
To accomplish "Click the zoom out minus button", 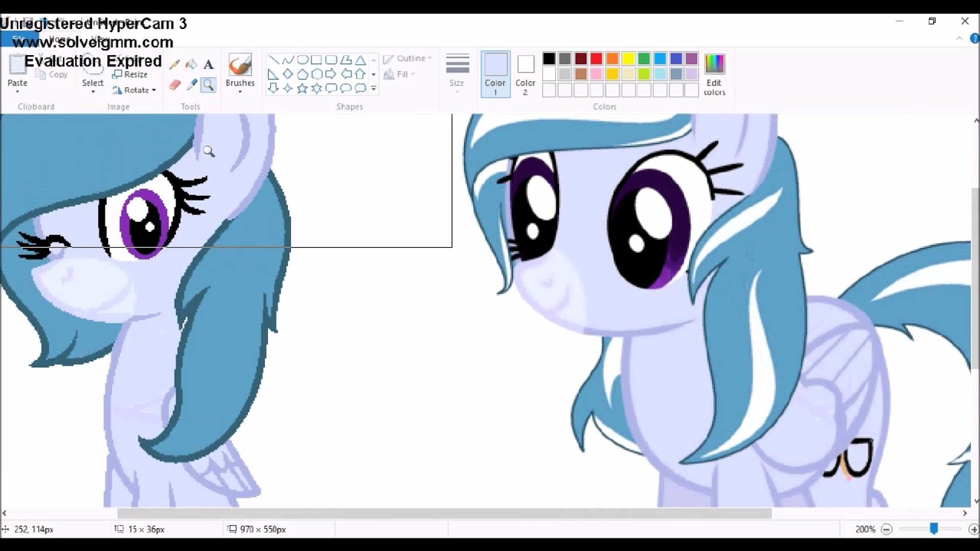I will 887,529.
